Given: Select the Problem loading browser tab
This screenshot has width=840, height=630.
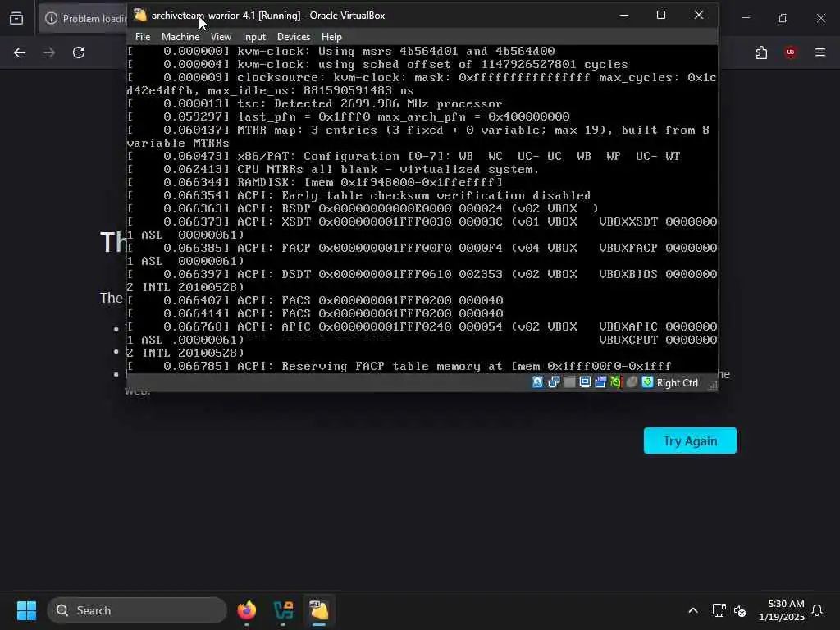Looking at the screenshot, I should (83, 18).
